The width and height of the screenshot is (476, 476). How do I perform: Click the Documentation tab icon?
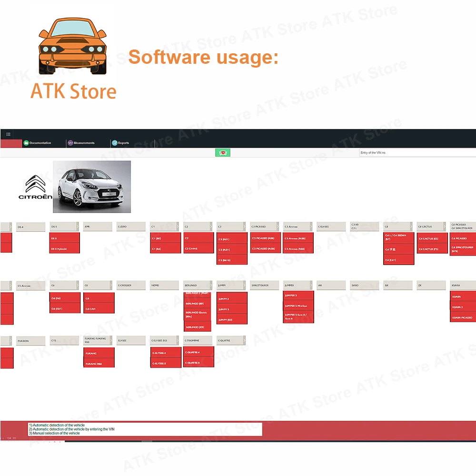click(x=26, y=143)
